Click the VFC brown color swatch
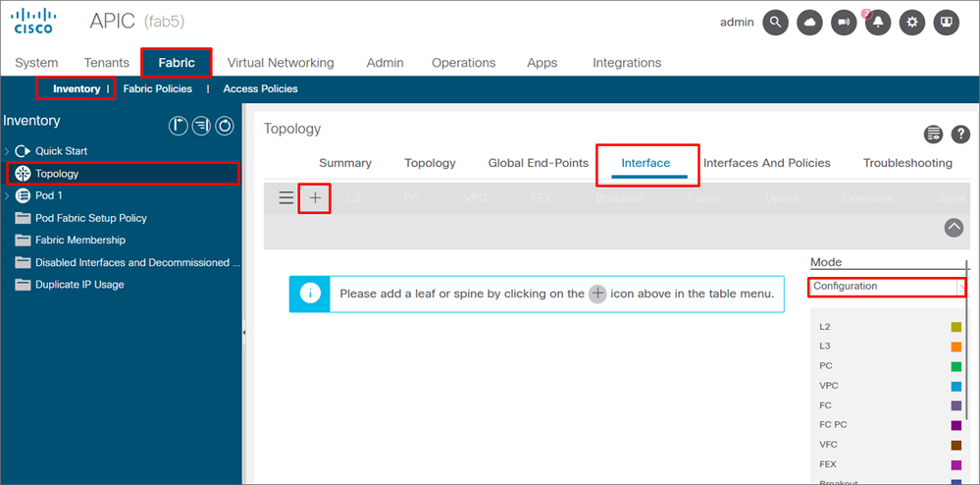The image size is (980, 485). [955, 445]
